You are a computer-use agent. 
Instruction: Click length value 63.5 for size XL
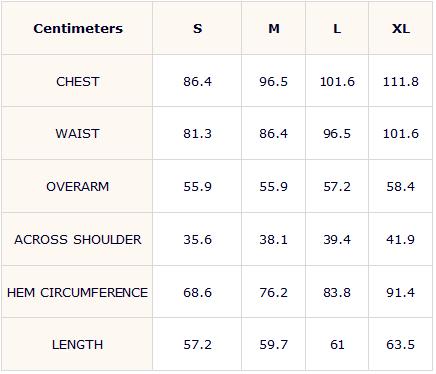400,344
